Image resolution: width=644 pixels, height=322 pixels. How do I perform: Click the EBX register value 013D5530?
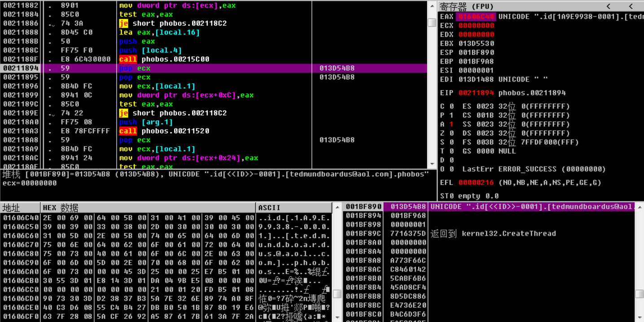pyautogui.click(x=476, y=44)
